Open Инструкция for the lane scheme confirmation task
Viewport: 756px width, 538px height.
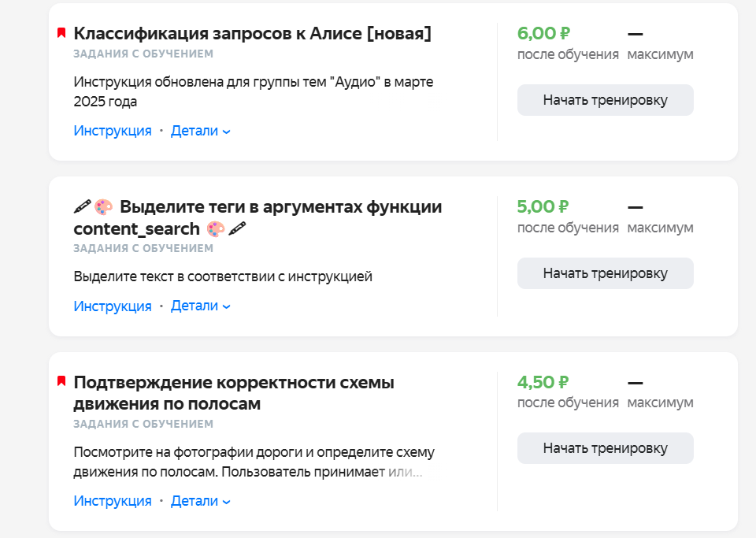point(113,501)
